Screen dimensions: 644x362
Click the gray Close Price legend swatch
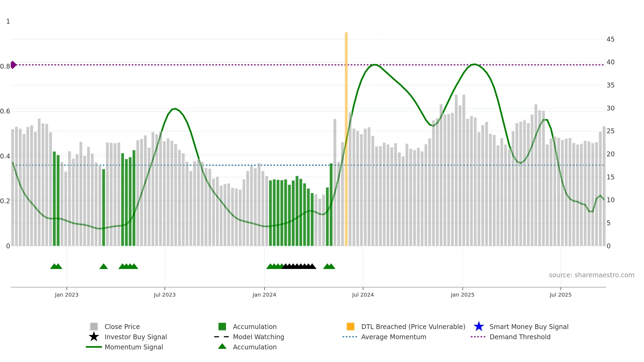click(94, 326)
